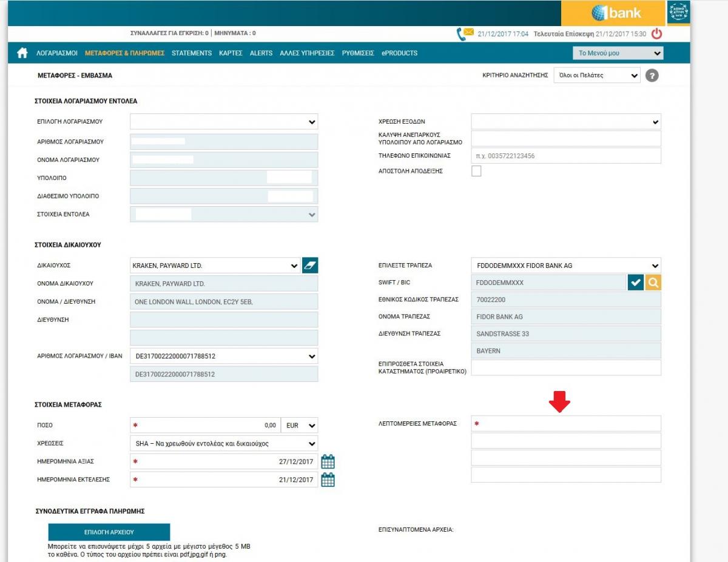
Task: Click the ΑΡΙΘΜΟΣ ΛΟΓΑΡΙΑΣΜΟΥ account number field
Action: tap(224, 142)
